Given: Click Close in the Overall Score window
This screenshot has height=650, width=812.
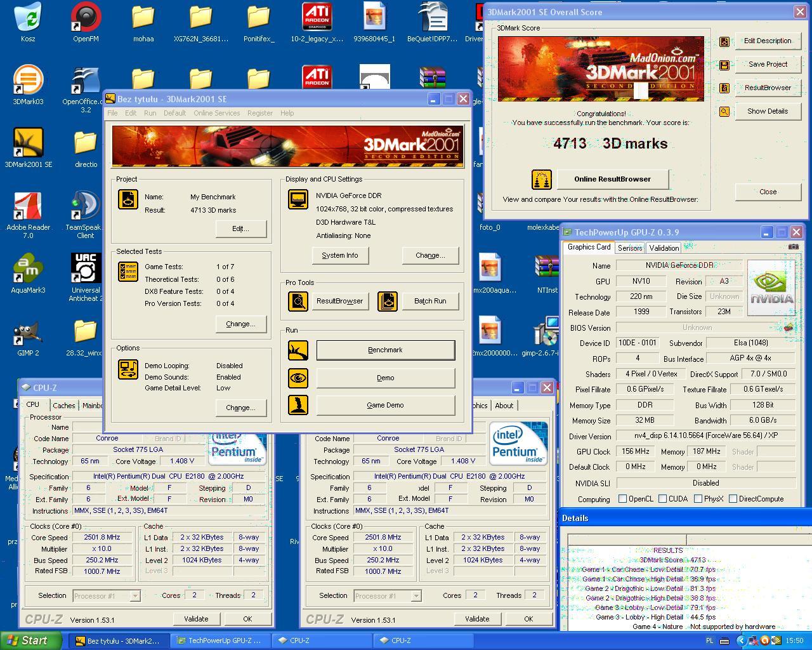Looking at the screenshot, I should point(768,192).
